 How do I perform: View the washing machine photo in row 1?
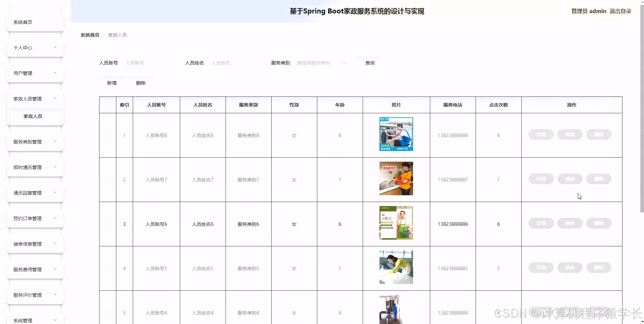point(396,134)
